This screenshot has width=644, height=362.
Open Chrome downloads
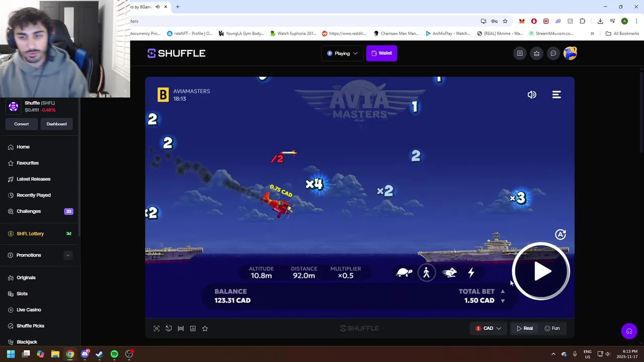(600, 21)
